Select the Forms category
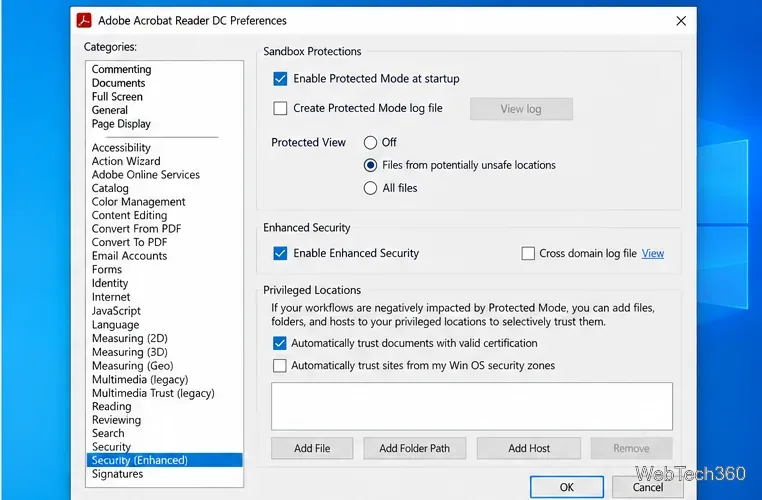The width and height of the screenshot is (762, 500). coord(107,270)
